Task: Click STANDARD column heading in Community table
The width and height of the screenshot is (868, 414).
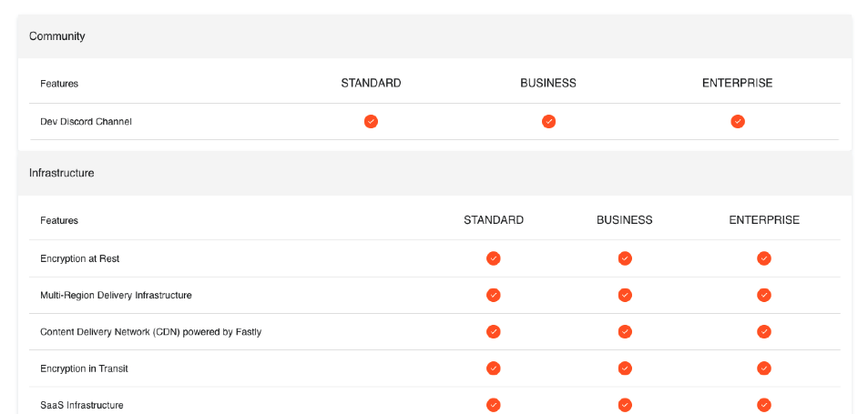Action: pyautogui.click(x=371, y=84)
